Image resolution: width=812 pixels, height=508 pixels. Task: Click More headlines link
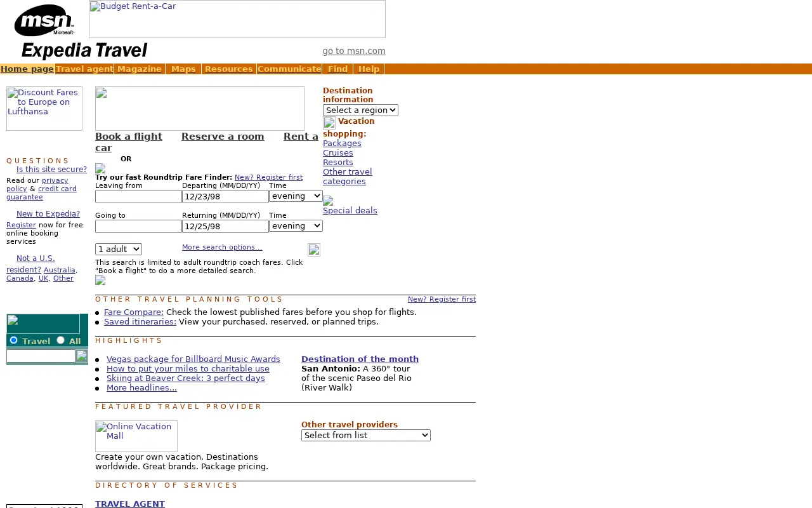click(141, 388)
